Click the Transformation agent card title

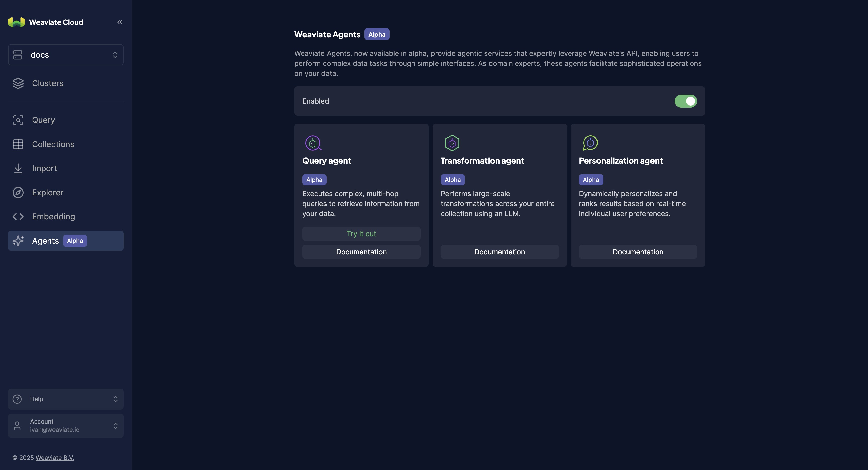tap(482, 161)
